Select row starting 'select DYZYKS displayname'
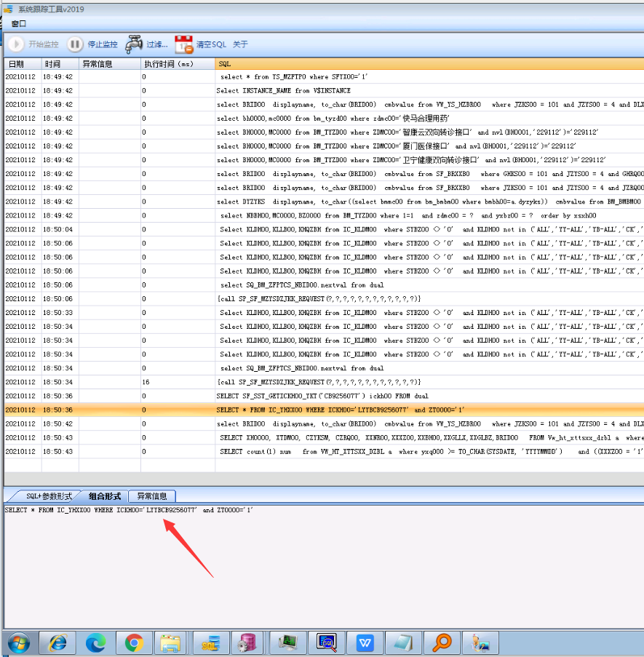644x657 pixels. tap(324, 202)
